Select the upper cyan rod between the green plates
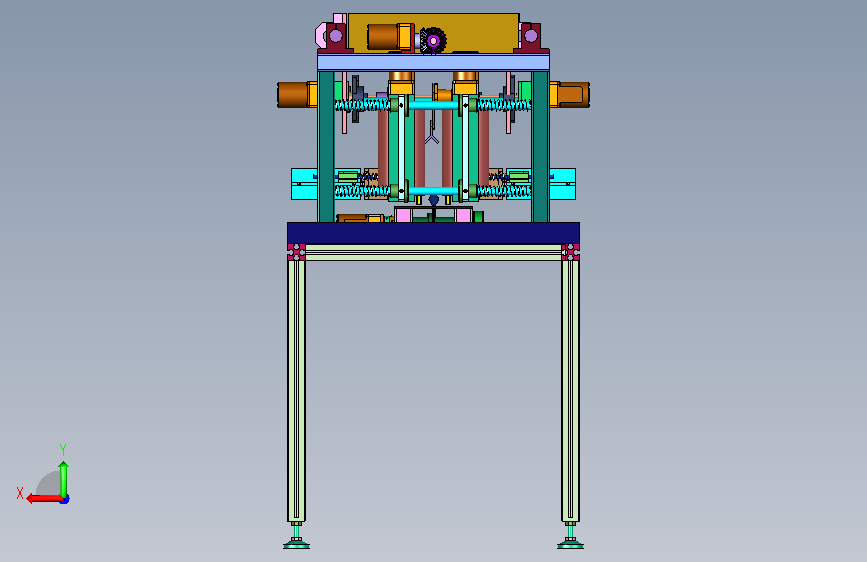The image size is (867, 562). click(433, 105)
